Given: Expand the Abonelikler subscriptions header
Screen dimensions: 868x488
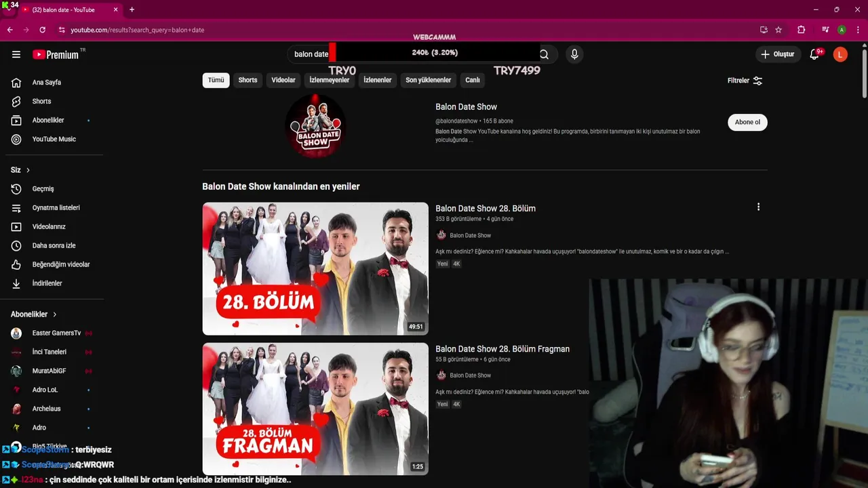Looking at the screenshot, I should pyautogui.click(x=34, y=314).
